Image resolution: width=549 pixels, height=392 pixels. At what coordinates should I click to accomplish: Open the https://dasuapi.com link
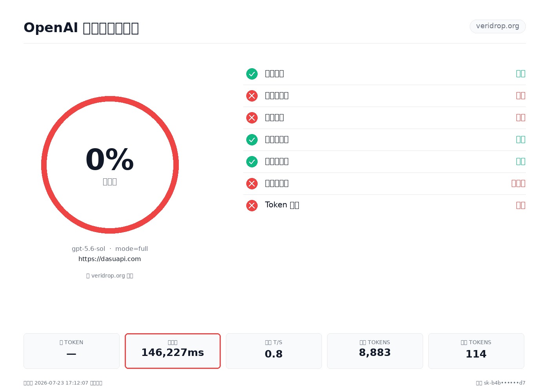110,259
